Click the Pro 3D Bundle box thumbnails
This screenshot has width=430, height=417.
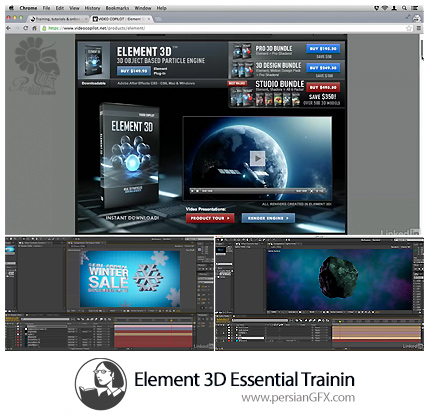tap(242, 52)
